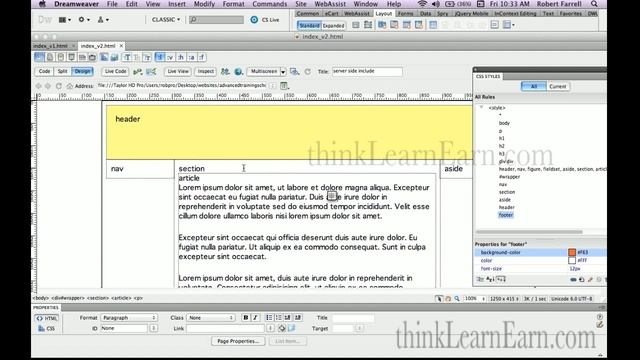Open the window size 1250 x 415 dropdown
This screenshot has width=640, height=360.
point(504,299)
